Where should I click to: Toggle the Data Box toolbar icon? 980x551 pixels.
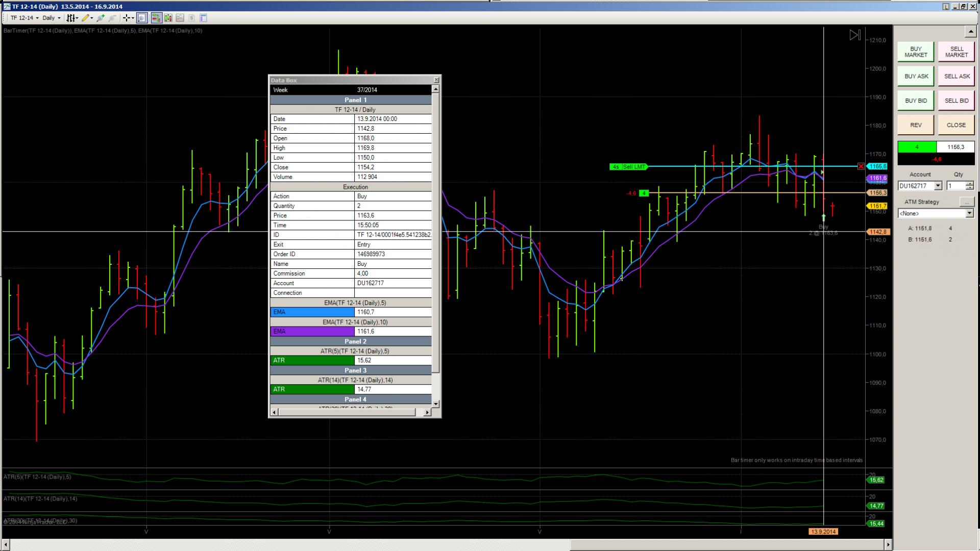141,18
